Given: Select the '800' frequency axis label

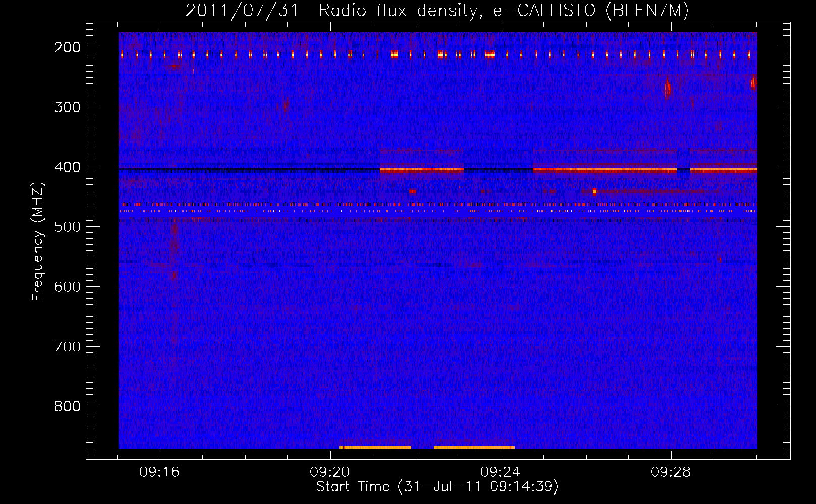Looking at the screenshot, I should pos(68,406).
